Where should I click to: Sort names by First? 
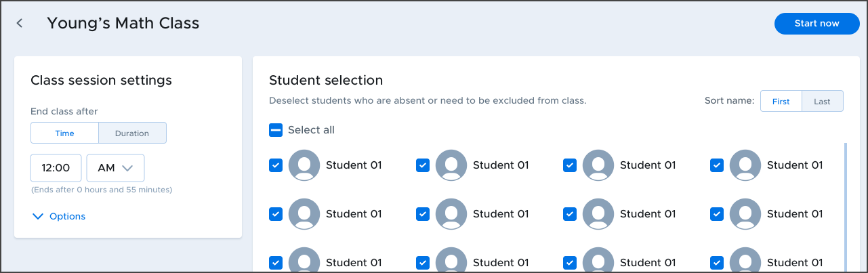coord(781,101)
